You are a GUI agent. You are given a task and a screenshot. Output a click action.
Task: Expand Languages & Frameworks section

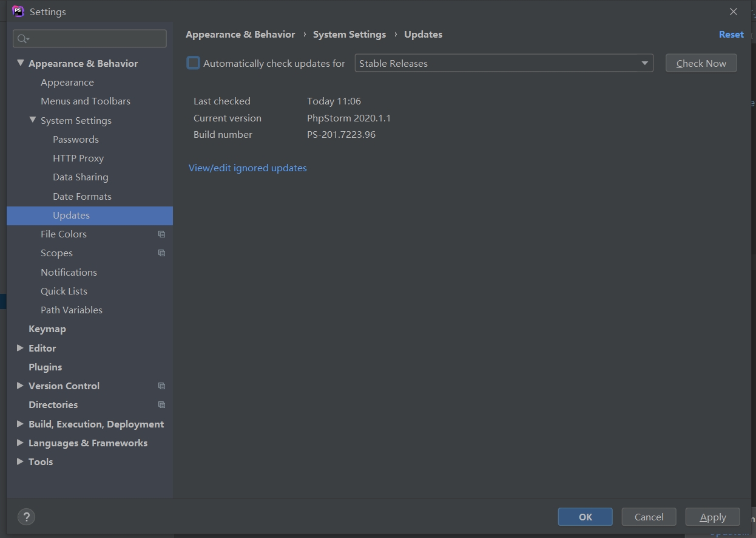20,443
